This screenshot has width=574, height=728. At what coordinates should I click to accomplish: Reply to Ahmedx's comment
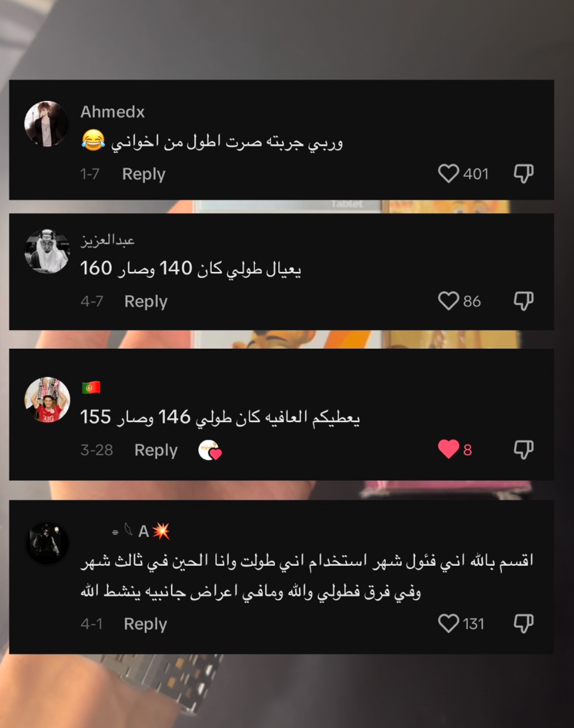click(x=144, y=174)
